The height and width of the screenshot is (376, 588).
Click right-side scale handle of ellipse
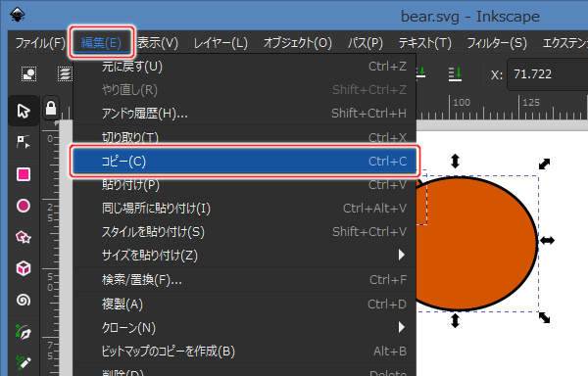click(x=547, y=241)
